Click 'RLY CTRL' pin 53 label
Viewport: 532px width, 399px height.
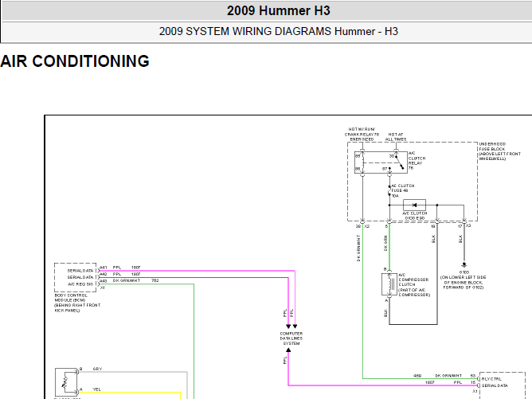[x=491, y=379]
